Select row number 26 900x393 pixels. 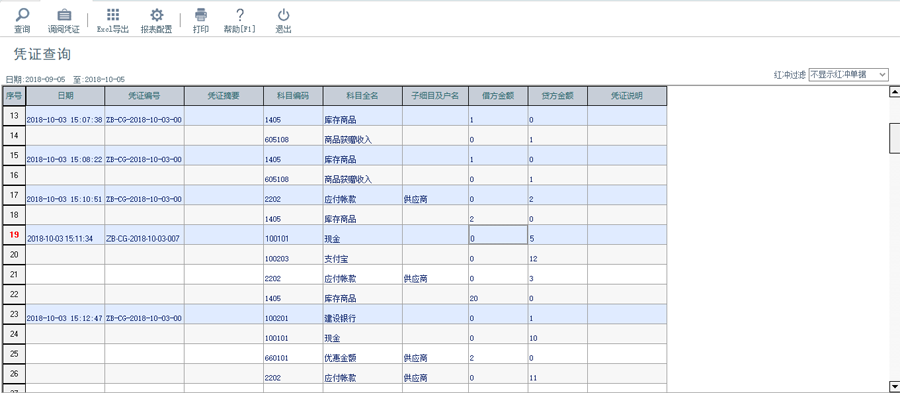(14, 373)
